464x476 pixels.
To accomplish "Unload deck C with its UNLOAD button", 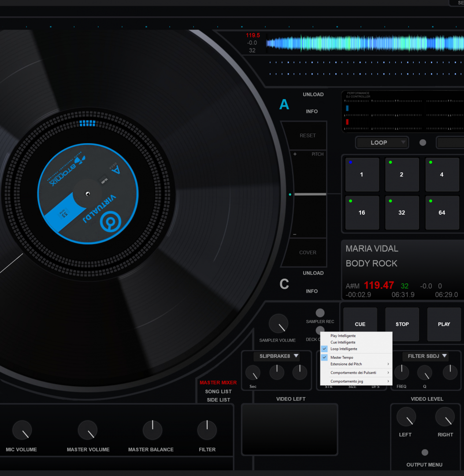I will click(x=313, y=273).
